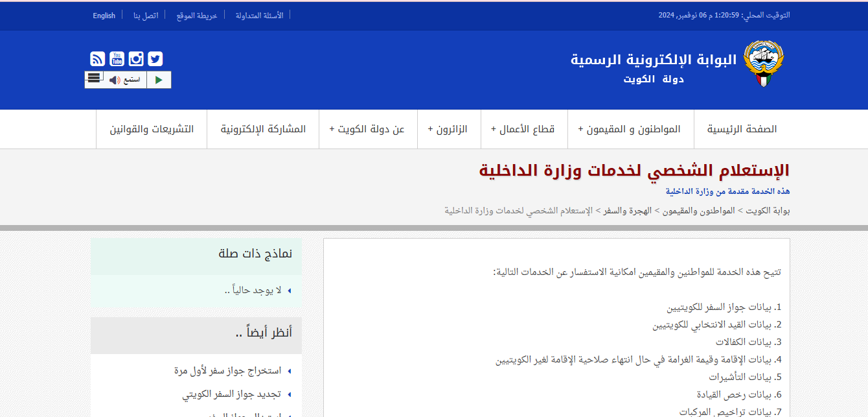Open تجديد جواز السفر الكويتي link

(231, 394)
